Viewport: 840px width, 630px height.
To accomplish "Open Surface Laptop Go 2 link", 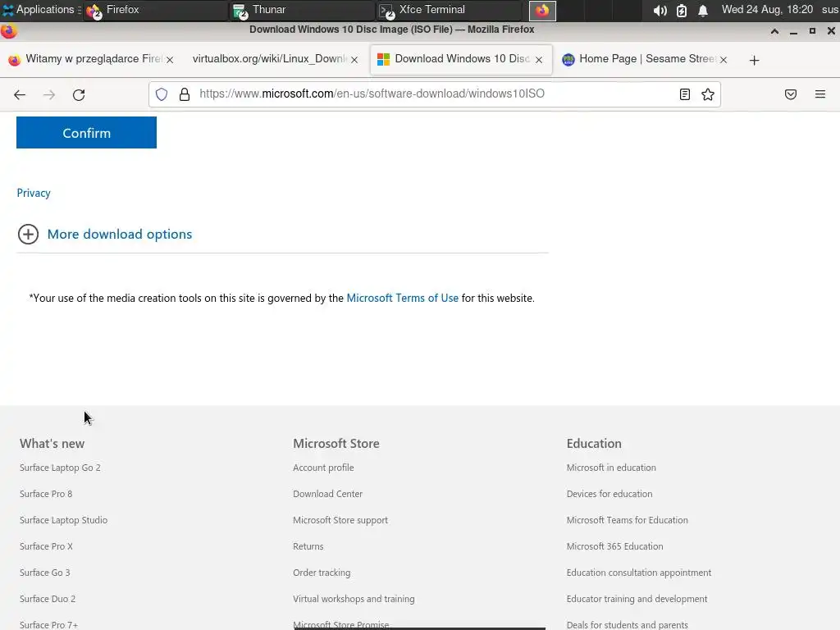I will (60, 468).
